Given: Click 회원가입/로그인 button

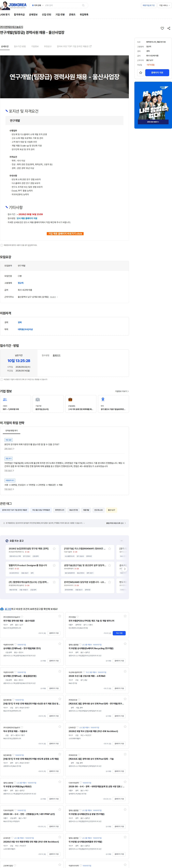Looking at the screenshot, I should coord(149,5).
